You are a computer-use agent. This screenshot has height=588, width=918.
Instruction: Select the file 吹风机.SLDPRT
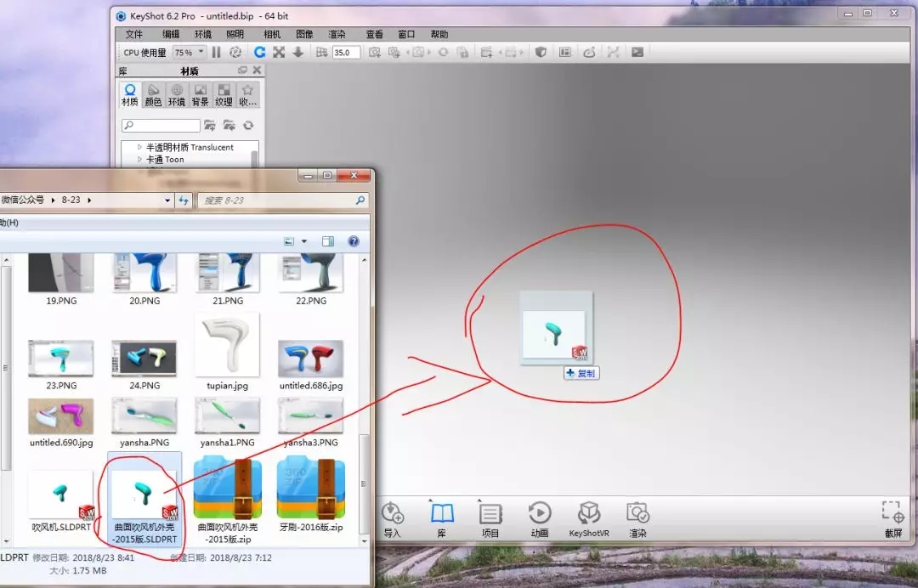coord(61,502)
